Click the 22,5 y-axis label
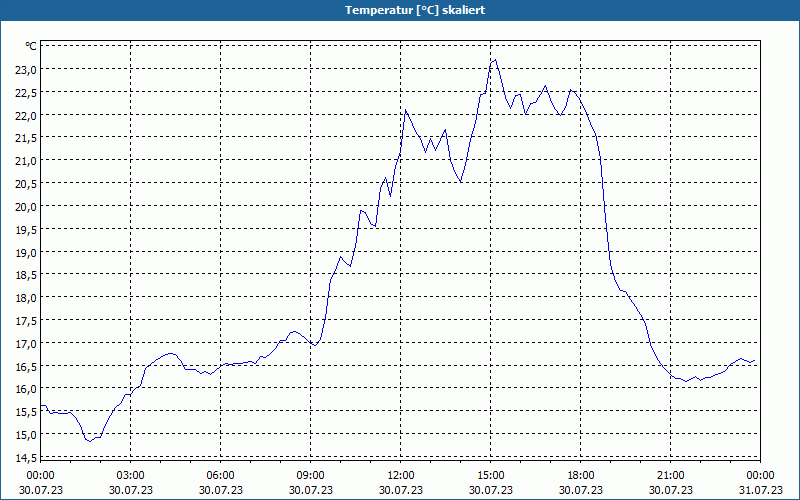 pyautogui.click(x=26, y=93)
